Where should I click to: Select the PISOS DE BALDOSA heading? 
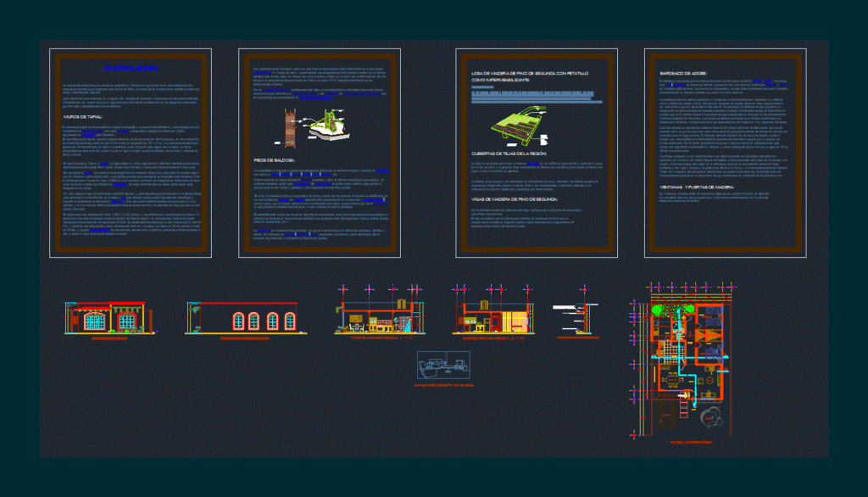[x=274, y=160]
